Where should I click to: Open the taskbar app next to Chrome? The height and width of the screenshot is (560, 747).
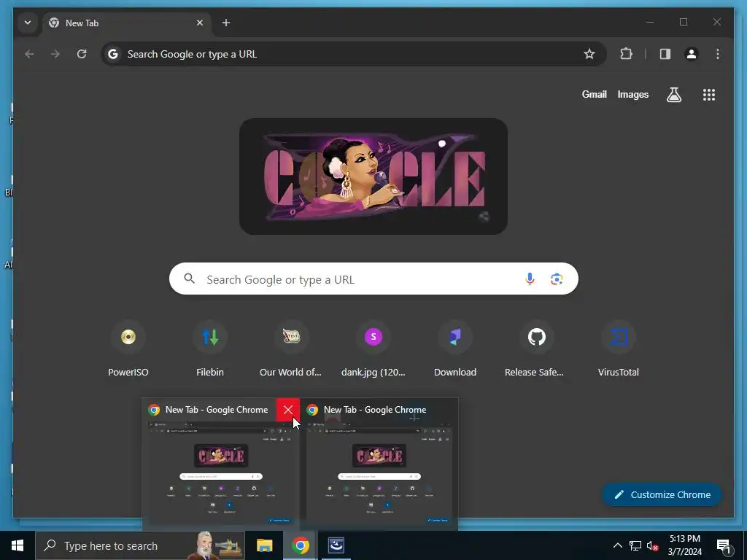[x=336, y=545]
